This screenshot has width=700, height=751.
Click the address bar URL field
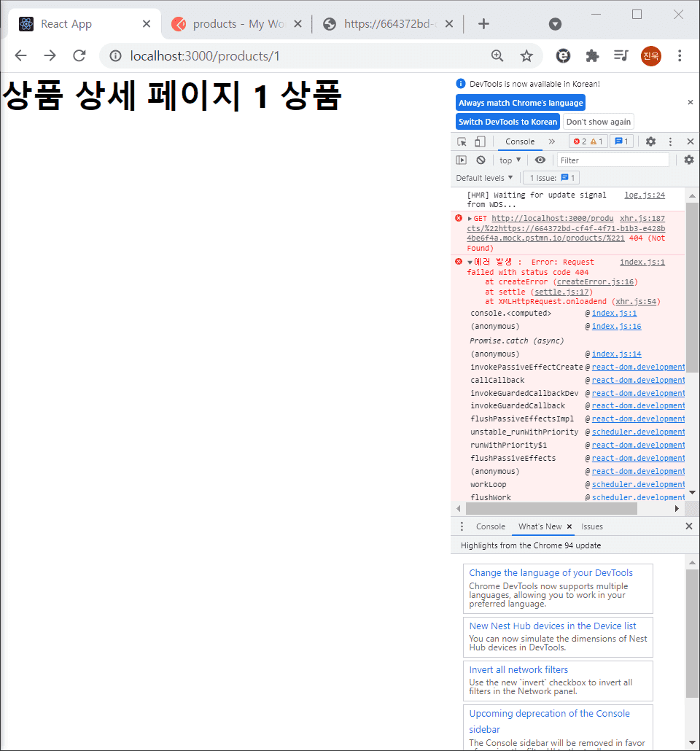pos(307,56)
